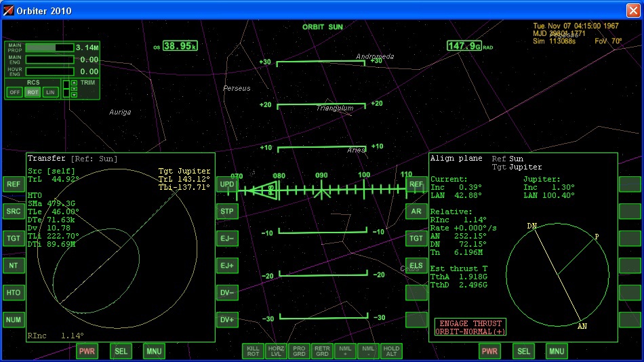
Task: Toggle PWR on the Transfer MFD
Action: (87, 351)
